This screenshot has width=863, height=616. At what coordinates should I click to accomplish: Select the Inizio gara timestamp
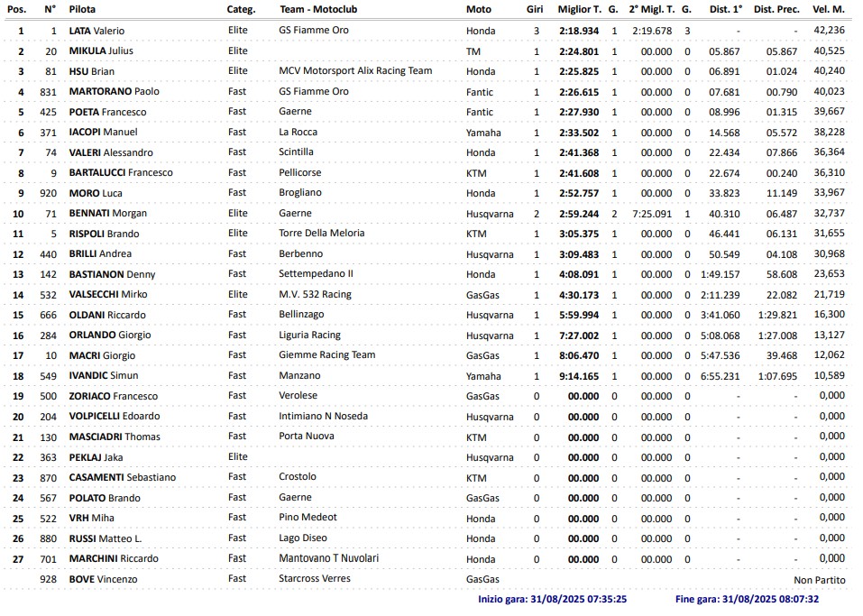[553, 600]
